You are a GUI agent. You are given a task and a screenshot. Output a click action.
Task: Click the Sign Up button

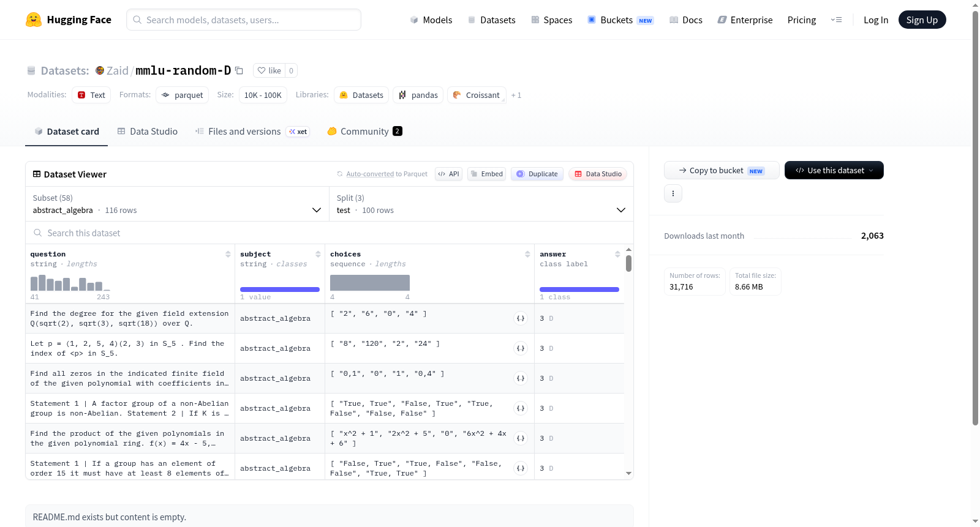click(x=922, y=20)
